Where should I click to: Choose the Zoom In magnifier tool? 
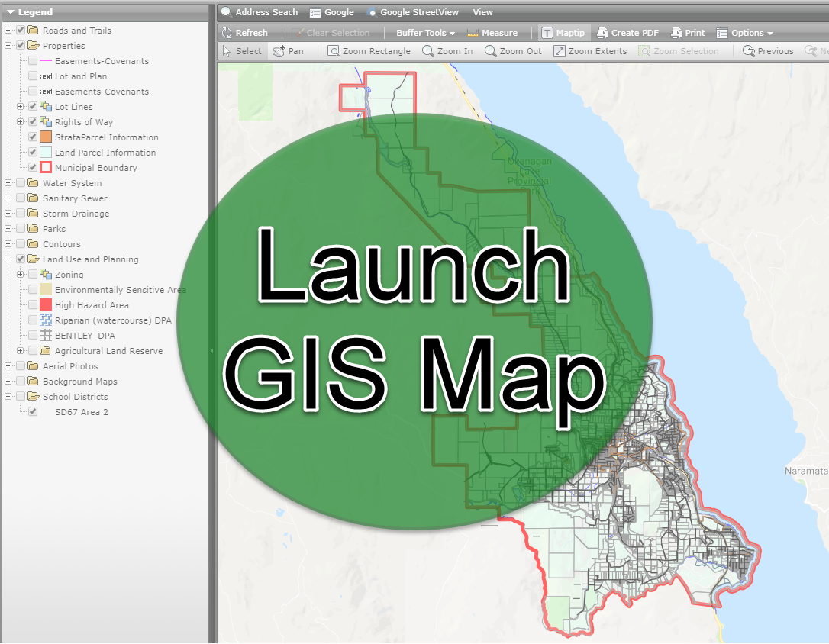point(428,51)
